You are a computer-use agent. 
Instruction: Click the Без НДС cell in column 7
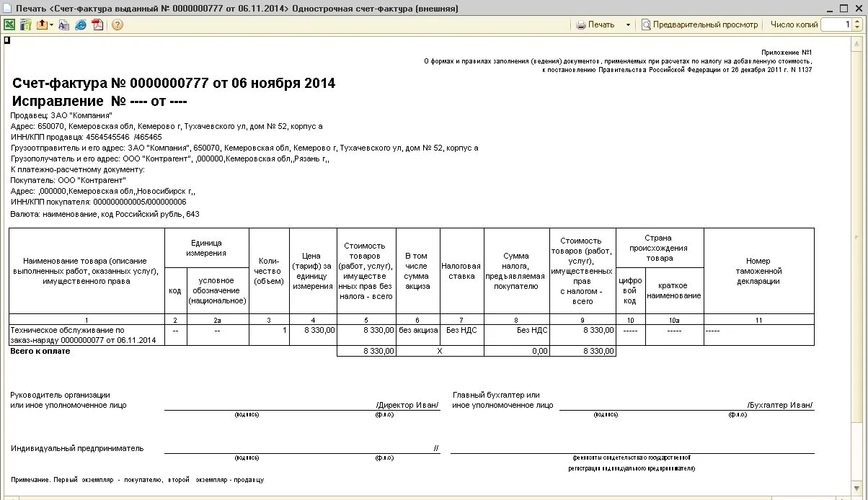pyautogui.click(x=461, y=335)
